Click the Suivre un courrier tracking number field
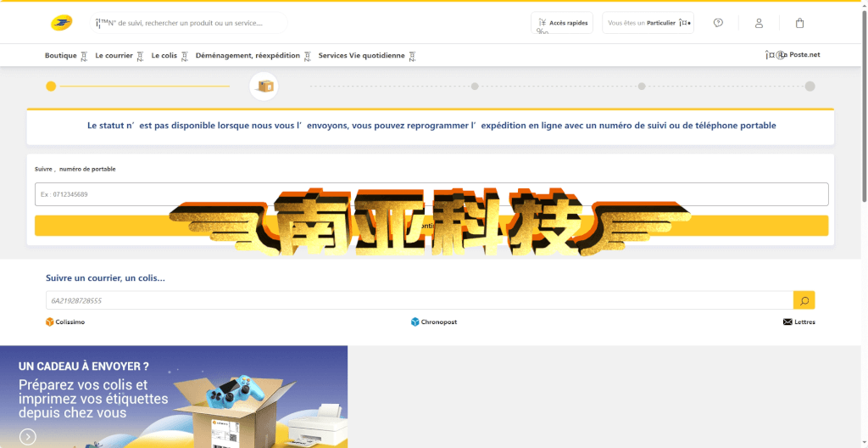Image resolution: width=868 pixels, height=448 pixels. tap(419, 300)
